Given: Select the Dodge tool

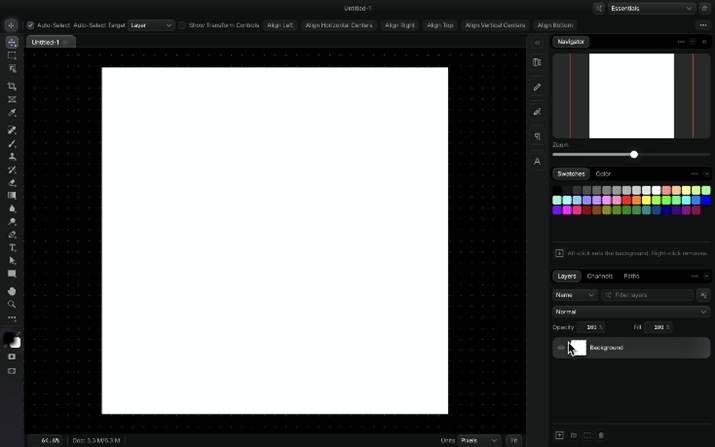Looking at the screenshot, I should (x=12, y=222).
